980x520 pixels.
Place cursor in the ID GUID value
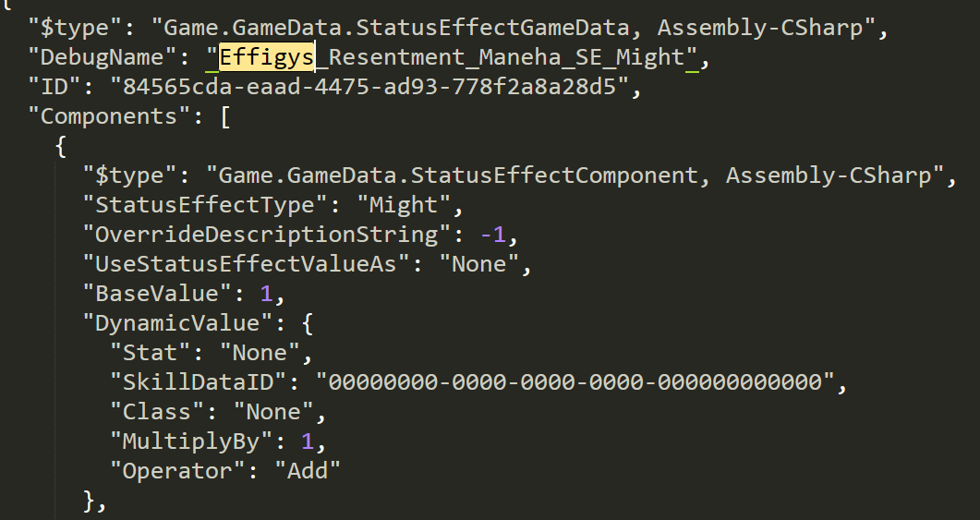coord(369,87)
